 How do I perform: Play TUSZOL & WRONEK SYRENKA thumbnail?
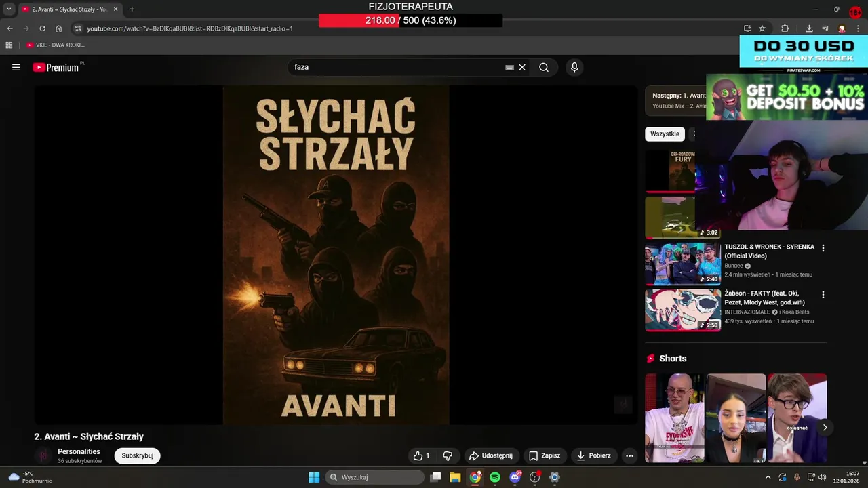pyautogui.click(x=683, y=263)
